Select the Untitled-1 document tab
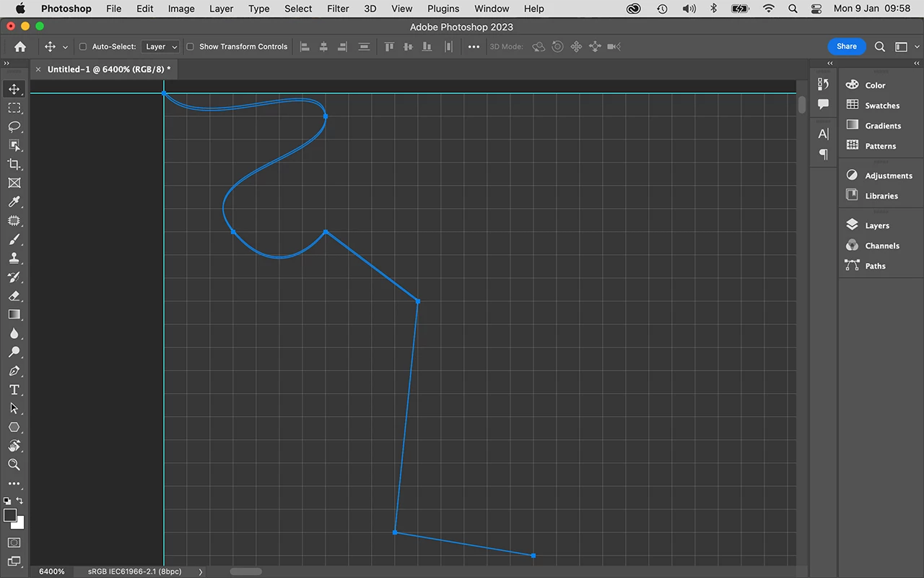The image size is (924, 578). click(109, 69)
